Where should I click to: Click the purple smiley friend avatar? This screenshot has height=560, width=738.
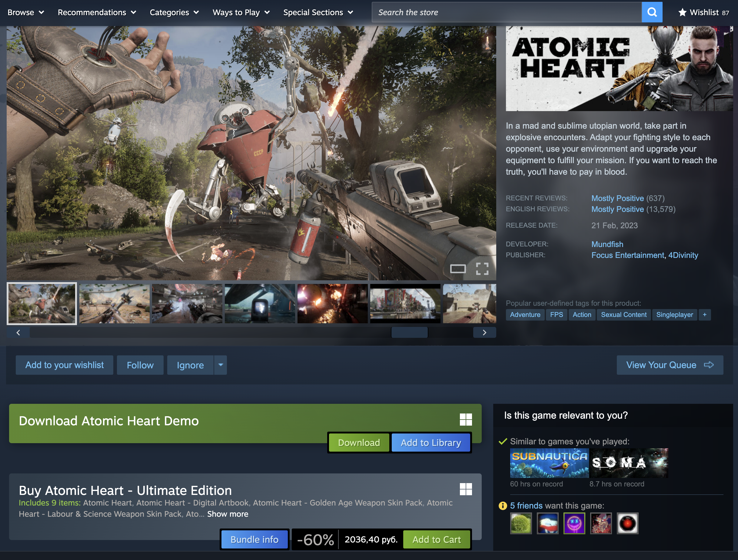pos(574,523)
